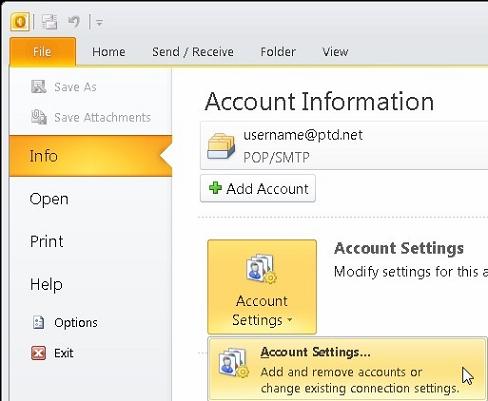Click the Outlook application icon

point(20,22)
